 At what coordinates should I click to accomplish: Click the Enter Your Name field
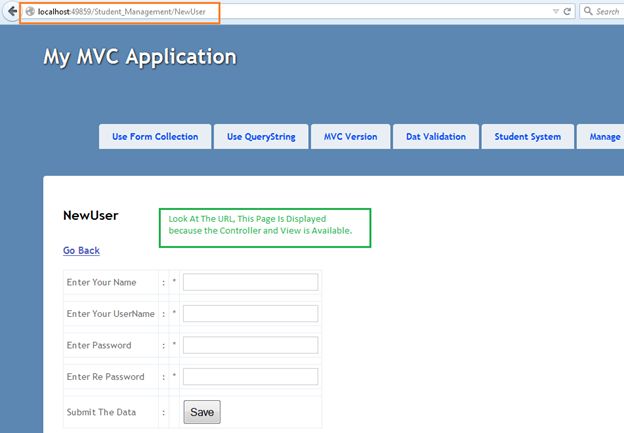[x=250, y=282]
